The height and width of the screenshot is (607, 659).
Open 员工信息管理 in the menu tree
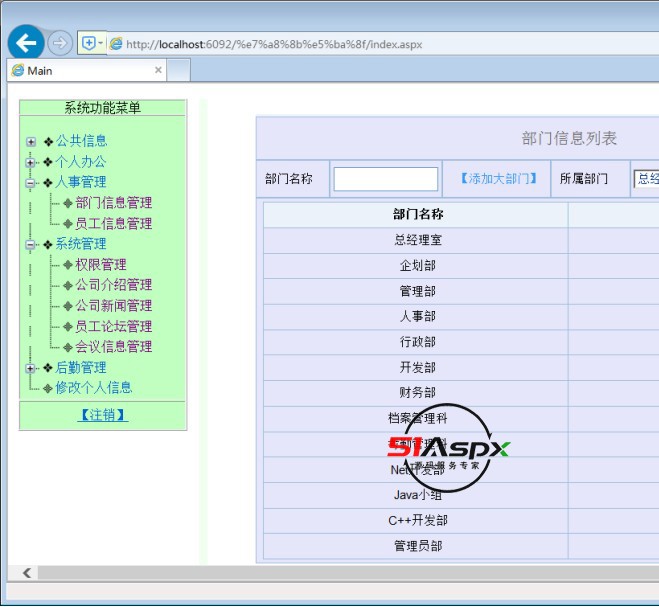[114, 224]
